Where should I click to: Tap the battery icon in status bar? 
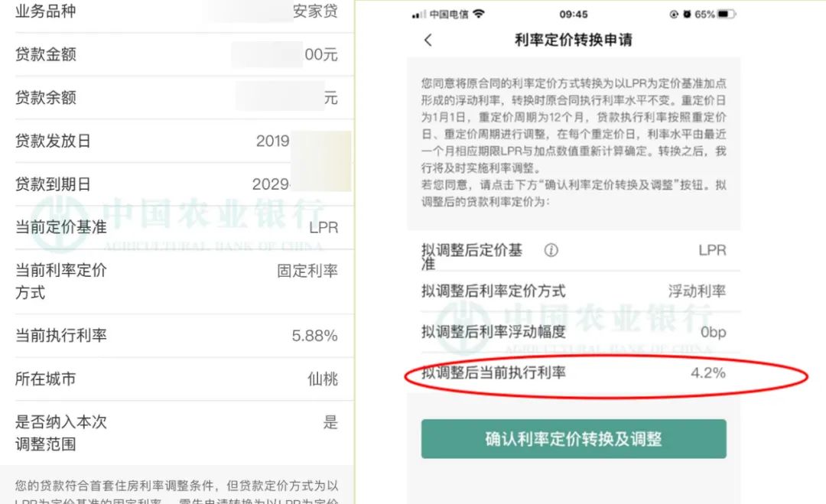[x=726, y=15]
